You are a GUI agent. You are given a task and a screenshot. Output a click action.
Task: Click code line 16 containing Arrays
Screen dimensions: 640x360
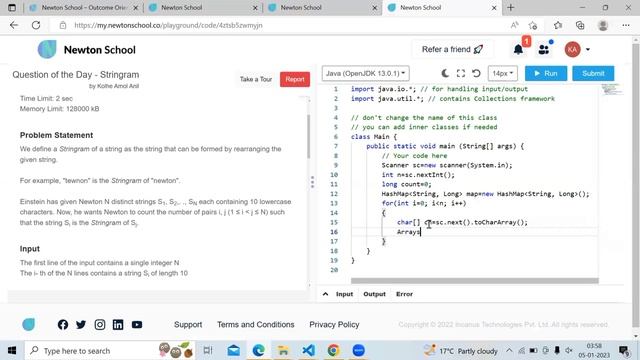[408, 232]
